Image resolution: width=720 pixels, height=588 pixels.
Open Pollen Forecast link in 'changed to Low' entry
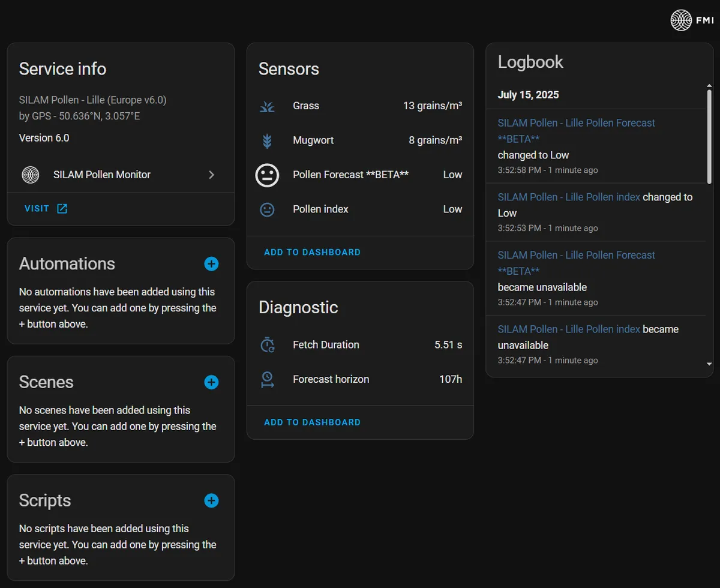(x=577, y=131)
